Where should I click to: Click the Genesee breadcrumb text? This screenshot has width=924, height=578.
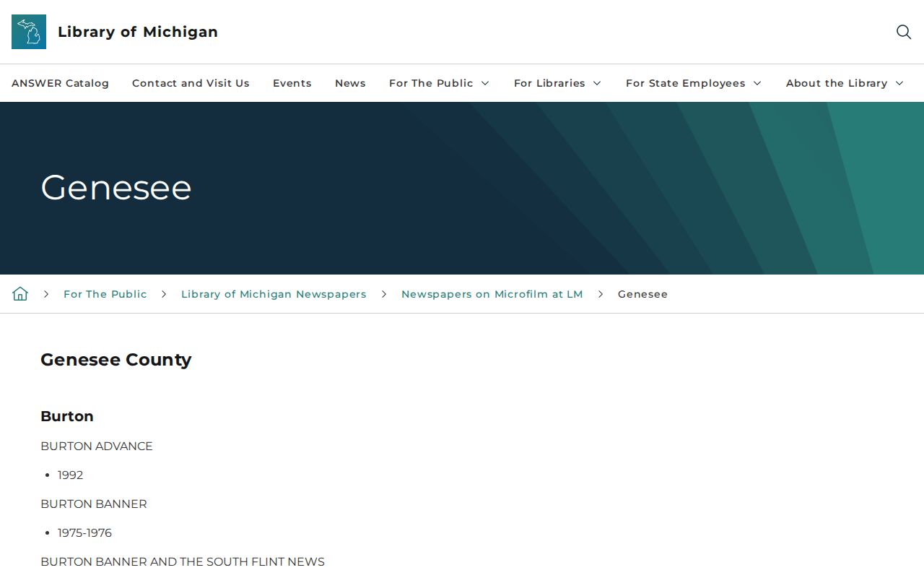[642, 294]
